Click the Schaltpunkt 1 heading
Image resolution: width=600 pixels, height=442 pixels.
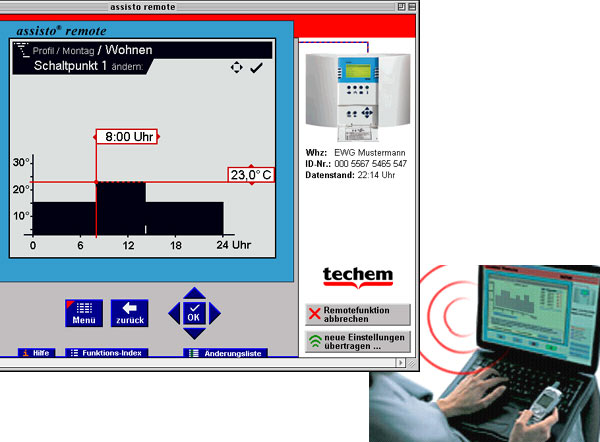pyautogui.click(x=70, y=66)
